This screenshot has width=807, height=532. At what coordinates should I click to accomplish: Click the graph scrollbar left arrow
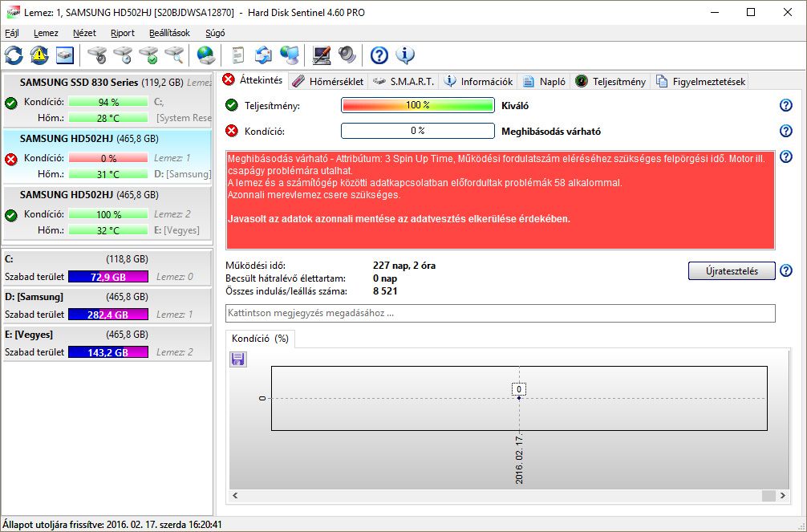tap(235, 495)
